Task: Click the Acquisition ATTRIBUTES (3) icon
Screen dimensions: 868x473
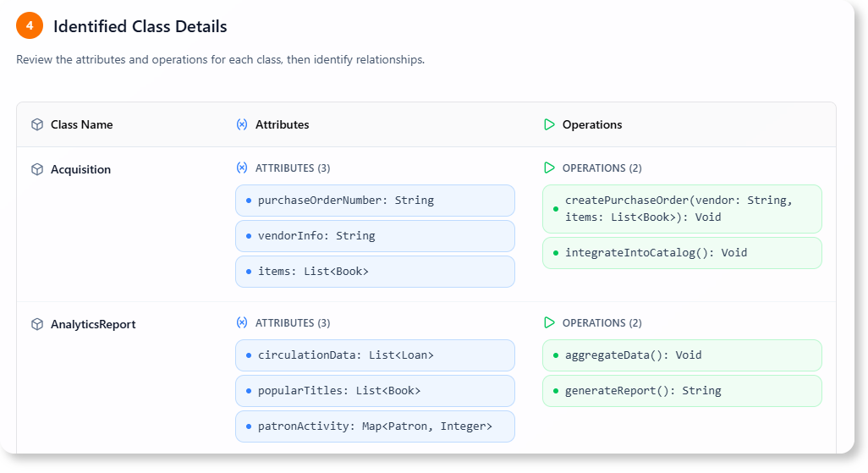Action: [242, 168]
